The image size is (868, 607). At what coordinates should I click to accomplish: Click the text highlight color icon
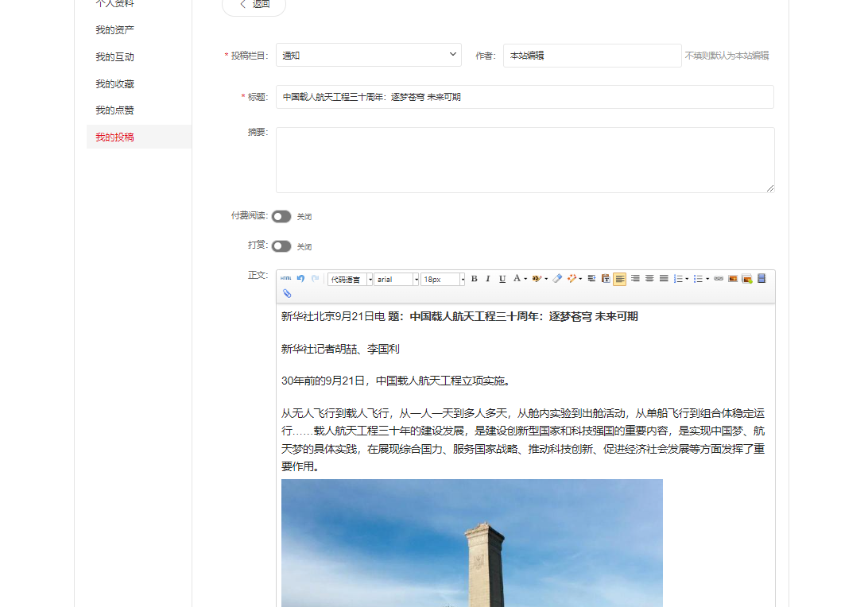[x=536, y=278]
